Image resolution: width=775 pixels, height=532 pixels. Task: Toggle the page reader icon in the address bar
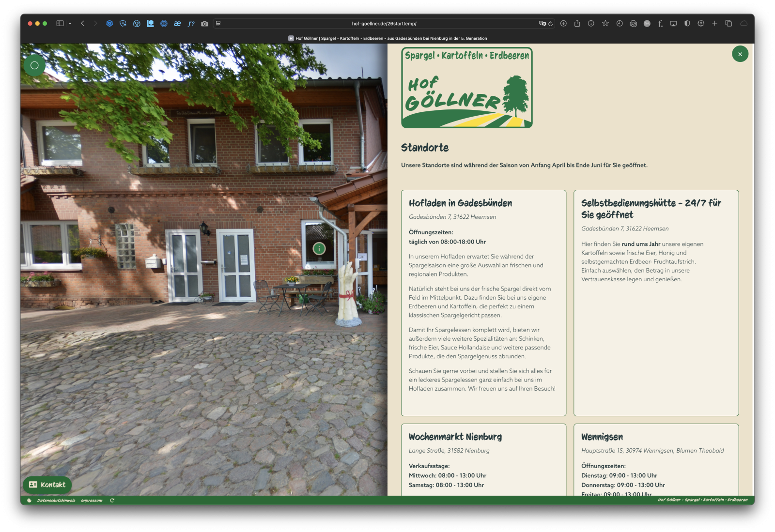(218, 24)
